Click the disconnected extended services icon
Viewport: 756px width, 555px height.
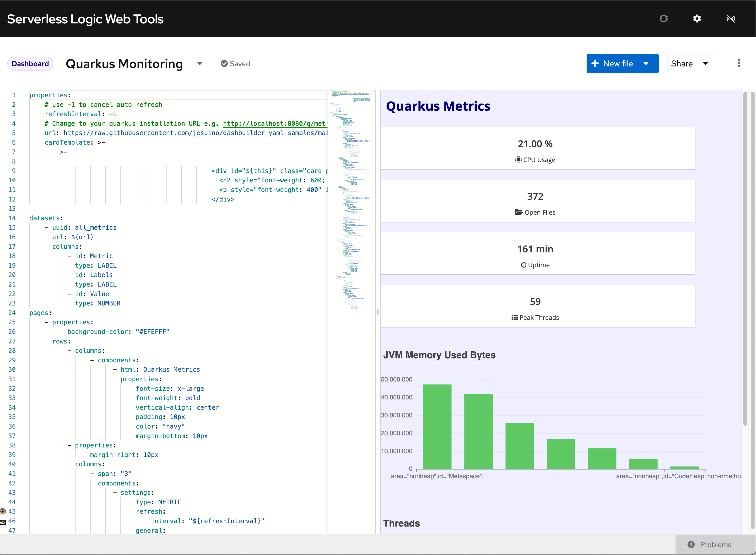[730, 18]
